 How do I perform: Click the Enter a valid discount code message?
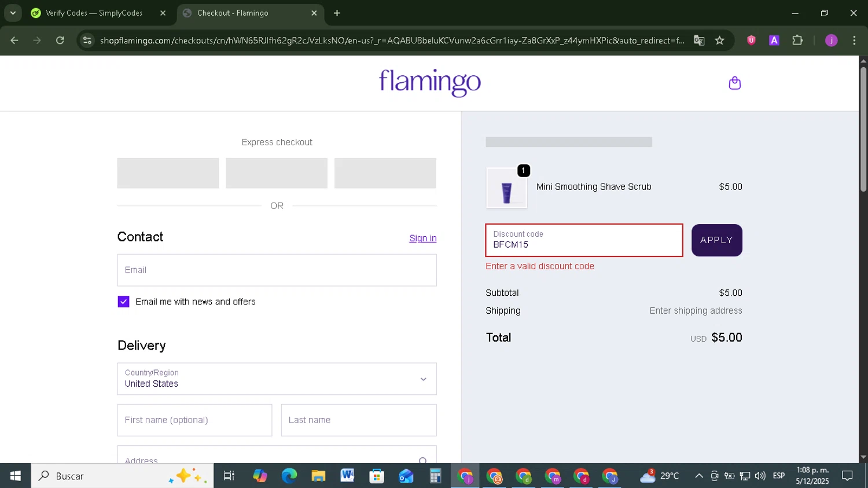540,266
